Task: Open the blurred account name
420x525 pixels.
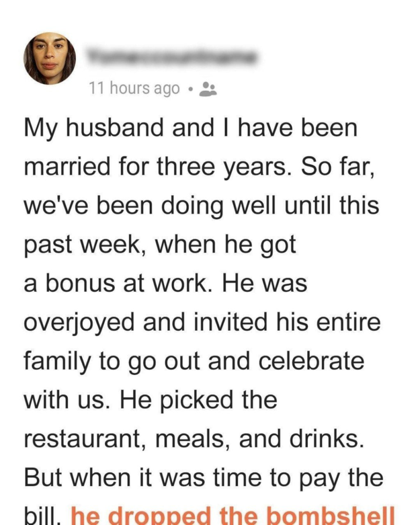Action: tap(171, 57)
